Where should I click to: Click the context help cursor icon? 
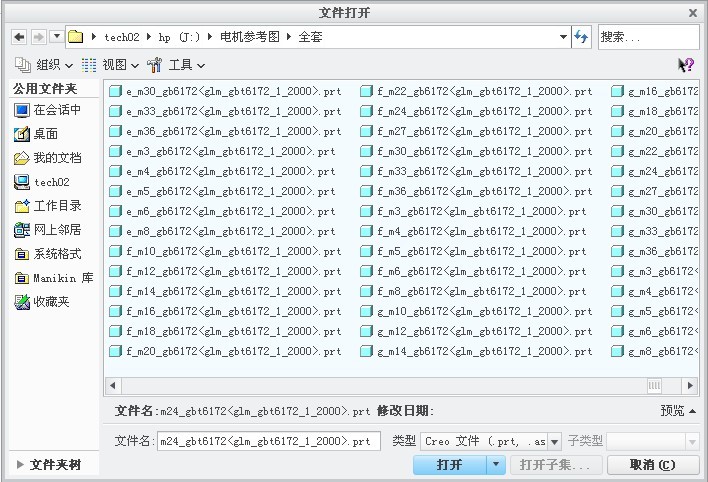(686, 65)
